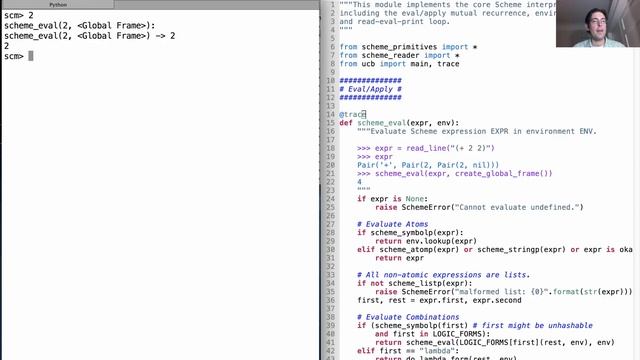Click 'from scheme_reader import *' on line 7
Viewport: 640px width, 360px height.
pos(399,55)
